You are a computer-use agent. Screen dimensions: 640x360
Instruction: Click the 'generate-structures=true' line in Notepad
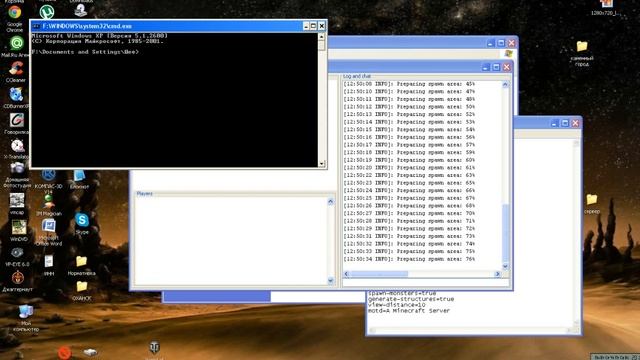(x=411, y=299)
